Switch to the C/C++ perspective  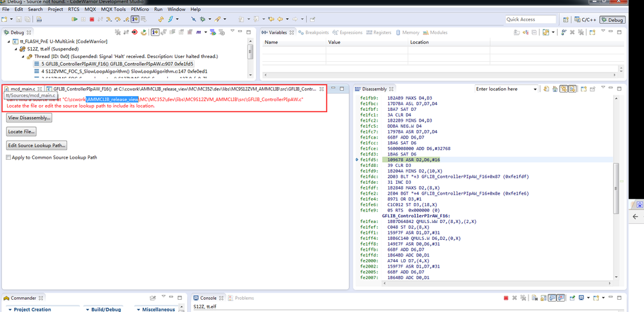(x=585, y=20)
